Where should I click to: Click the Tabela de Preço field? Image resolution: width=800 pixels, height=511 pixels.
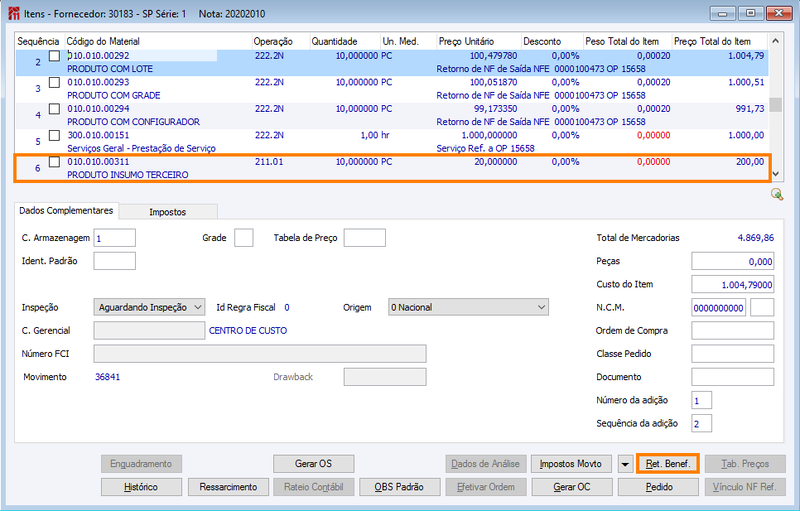coord(365,238)
